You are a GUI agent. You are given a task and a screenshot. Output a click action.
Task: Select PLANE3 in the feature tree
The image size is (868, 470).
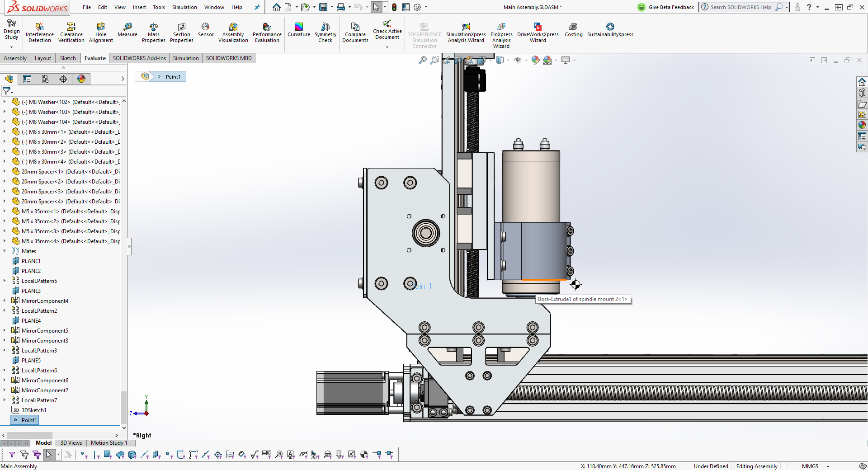(31, 291)
